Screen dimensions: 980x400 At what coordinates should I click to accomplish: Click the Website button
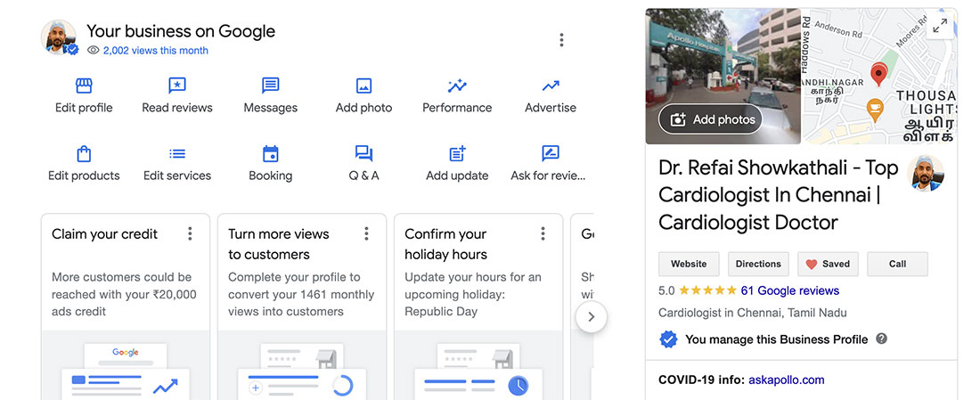point(689,264)
